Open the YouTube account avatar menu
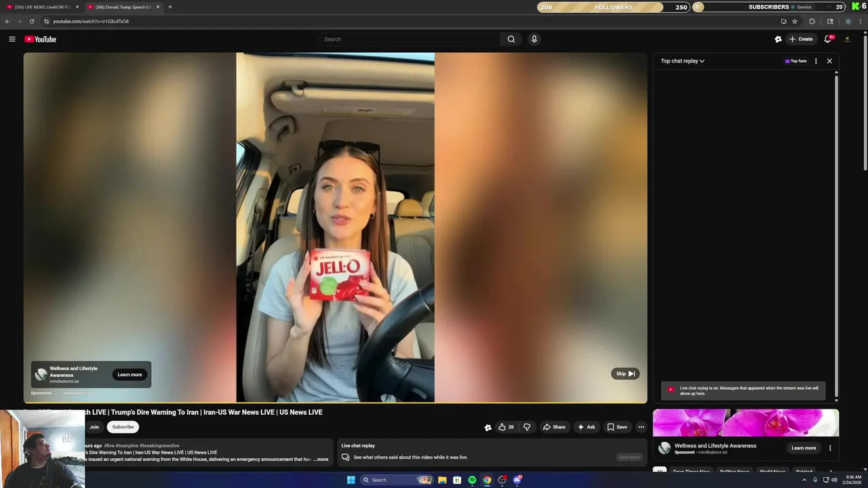Screen dimensions: 868x488 (847, 39)
